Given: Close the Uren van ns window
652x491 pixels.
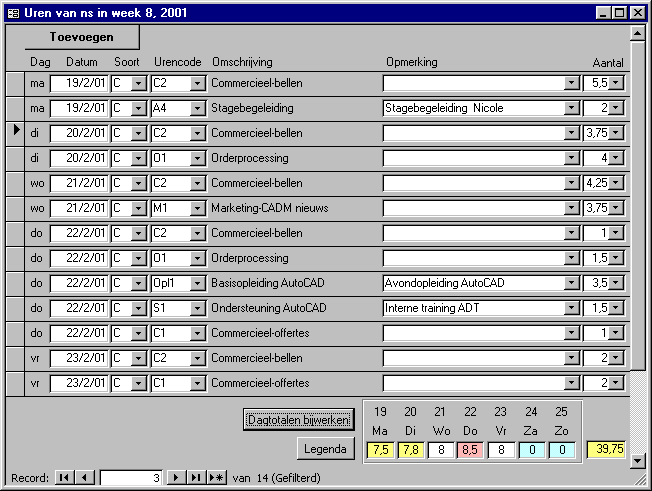Looking at the screenshot, I should pos(637,13).
